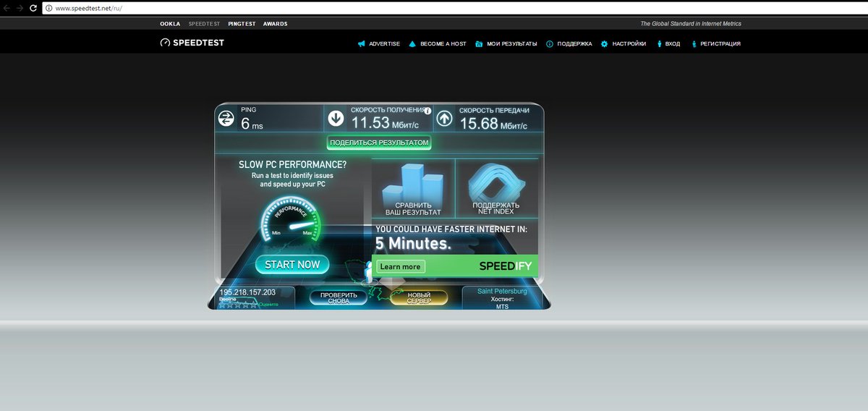Reload the page with the refresh icon
The width and height of the screenshot is (868, 411).
pyautogui.click(x=33, y=7)
